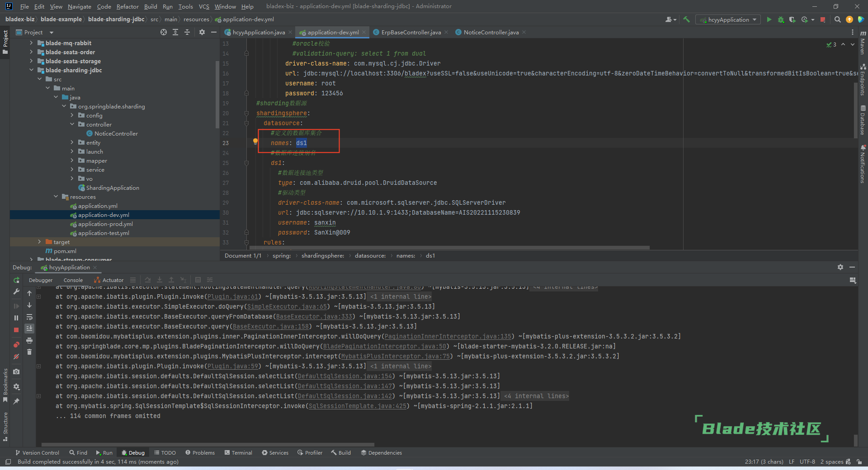Switch to Debugger tab
The image size is (868, 470).
pos(41,280)
